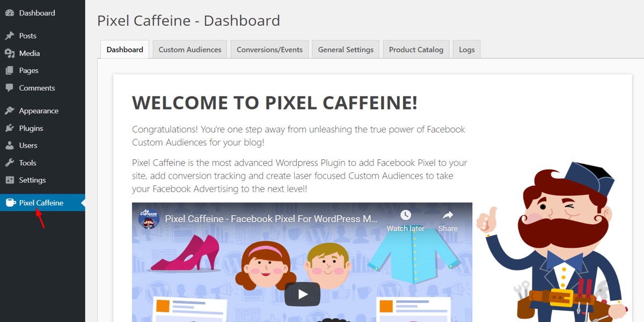Screen dimensions: 644x322
Task: Click the Media library icon
Action: point(10,53)
